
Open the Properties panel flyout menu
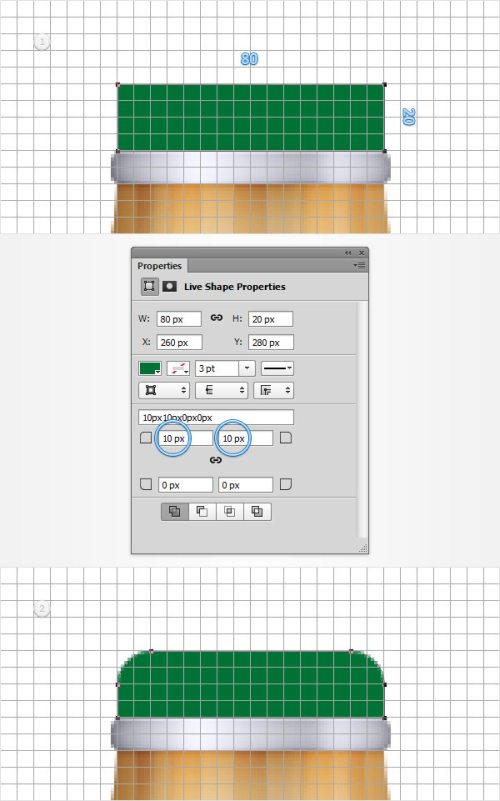coord(360,266)
